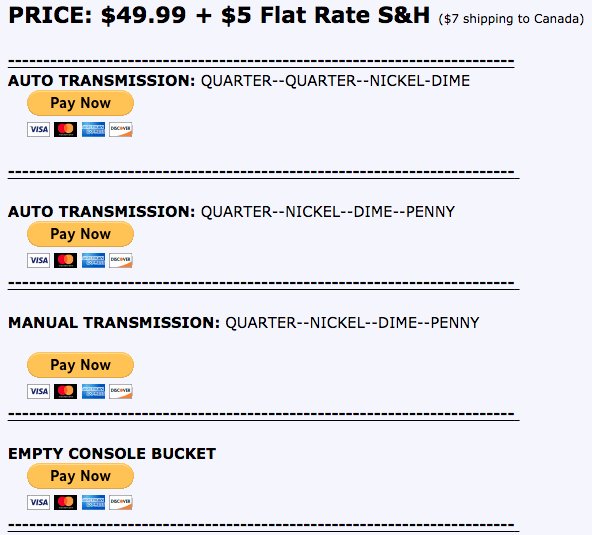This screenshot has width=592, height=535.
Task: Click the Visa icon under Empty Console Bucket
Action: pyautogui.click(x=38, y=502)
